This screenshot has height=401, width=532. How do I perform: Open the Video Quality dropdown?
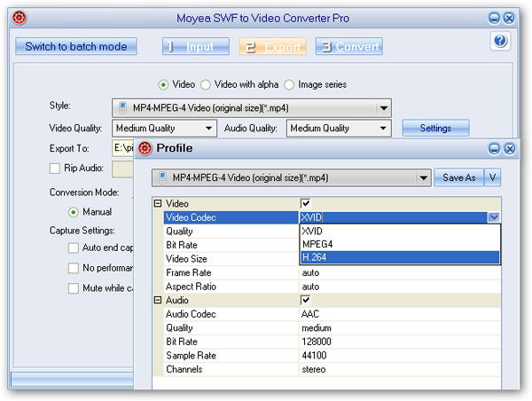coord(208,129)
